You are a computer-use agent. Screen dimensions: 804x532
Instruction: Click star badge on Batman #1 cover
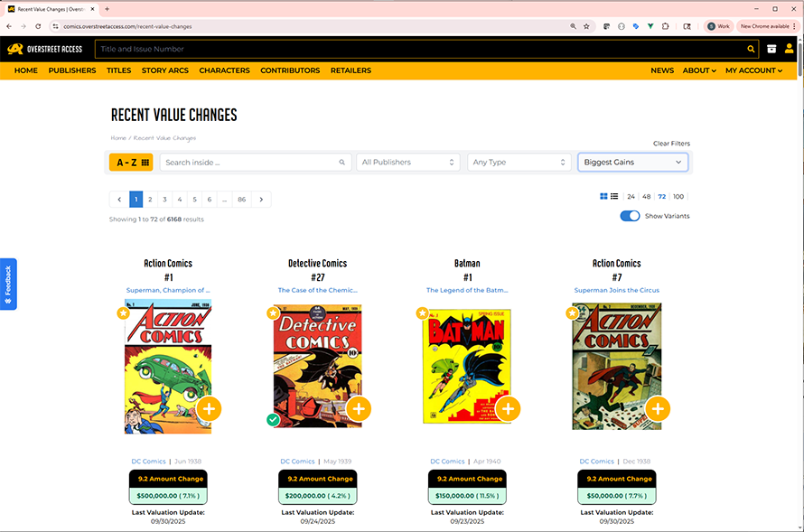click(422, 313)
